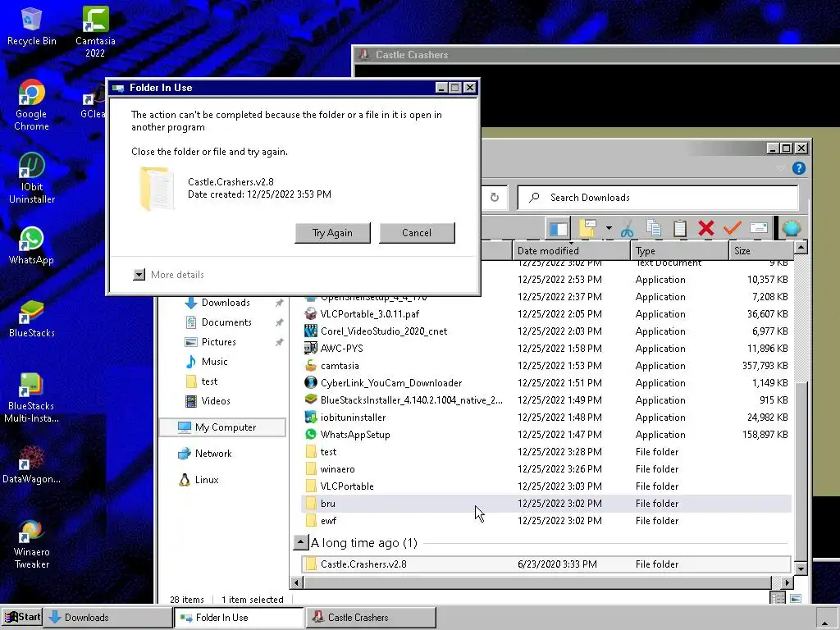The width and height of the screenshot is (840, 630).
Task: Switch to Folder In Use taskbar button
Action: click(239, 618)
